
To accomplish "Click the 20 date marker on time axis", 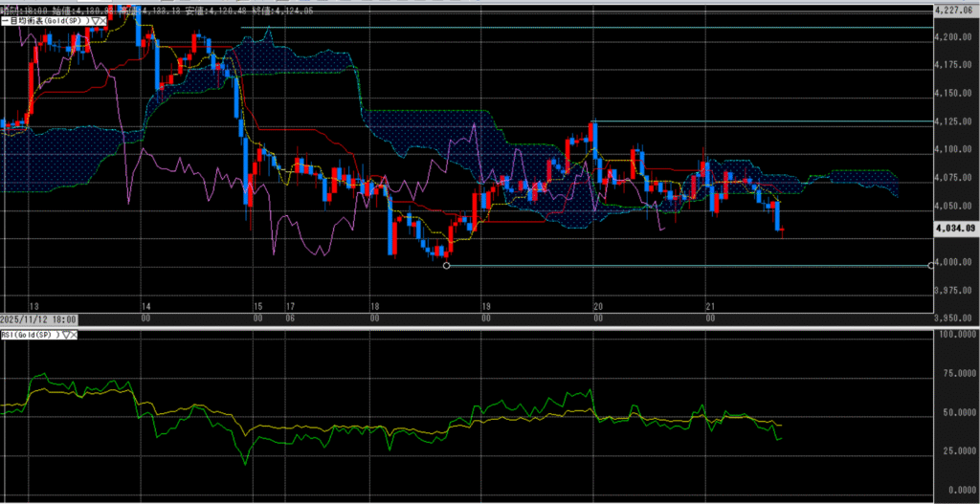I will [597, 306].
